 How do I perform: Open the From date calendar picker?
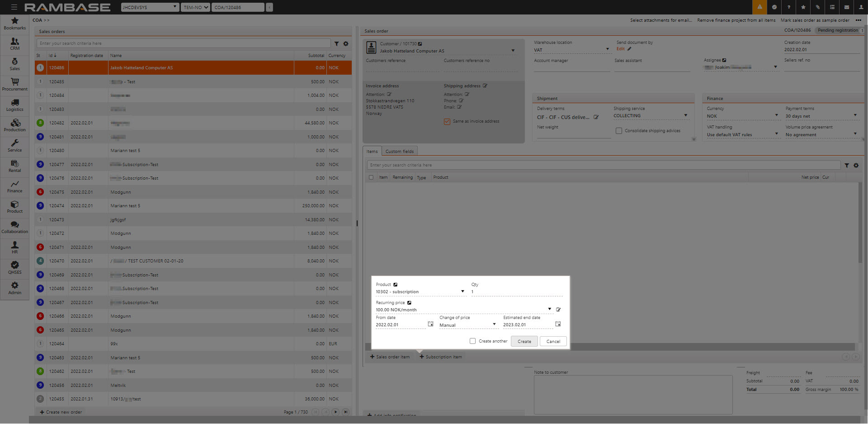pyautogui.click(x=430, y=324)
